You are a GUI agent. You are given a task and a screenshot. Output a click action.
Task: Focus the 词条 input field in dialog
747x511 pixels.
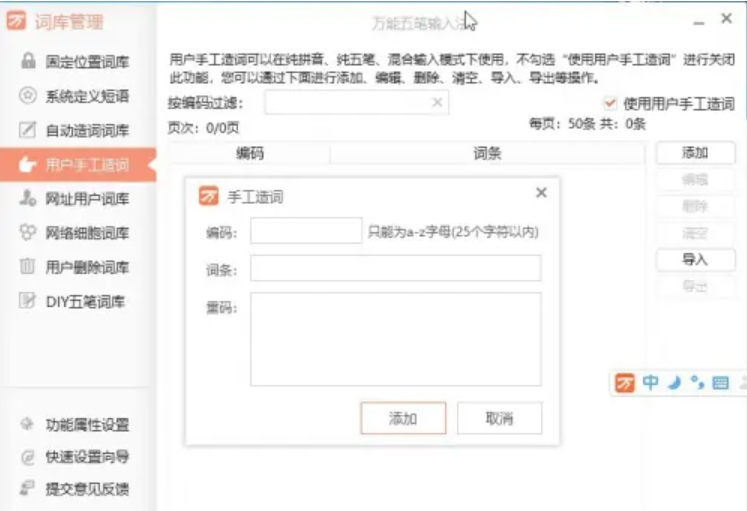395,268
